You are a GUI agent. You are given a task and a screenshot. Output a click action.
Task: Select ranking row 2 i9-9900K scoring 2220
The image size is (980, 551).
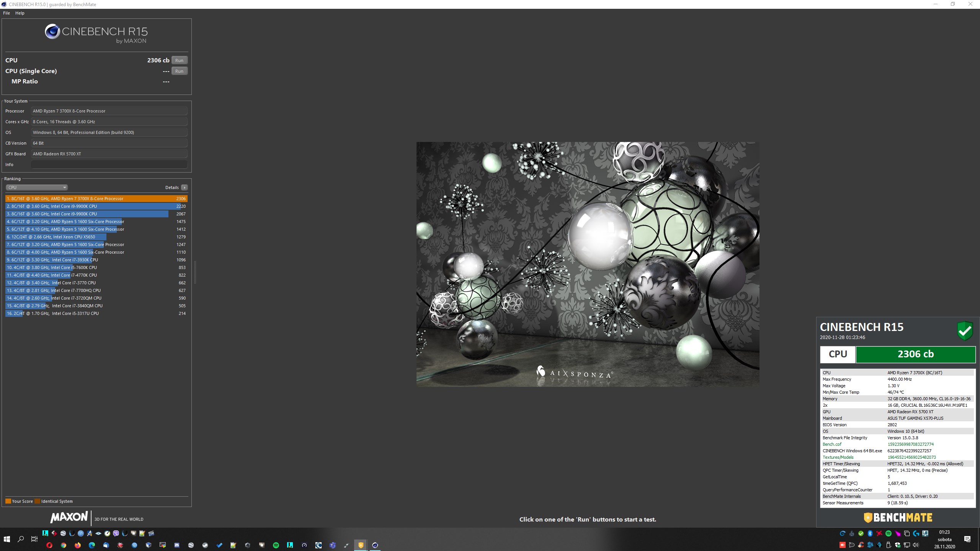click(x=96, y=206)
